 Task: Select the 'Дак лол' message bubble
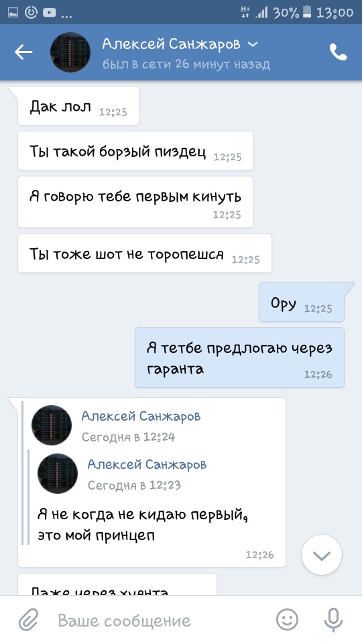[78, 105]
